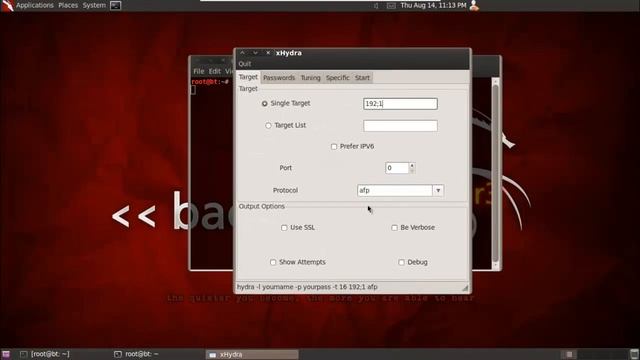This screenshot has width=640, height=360.
Task: Switch to the Start tab
Action: (362, 78)
